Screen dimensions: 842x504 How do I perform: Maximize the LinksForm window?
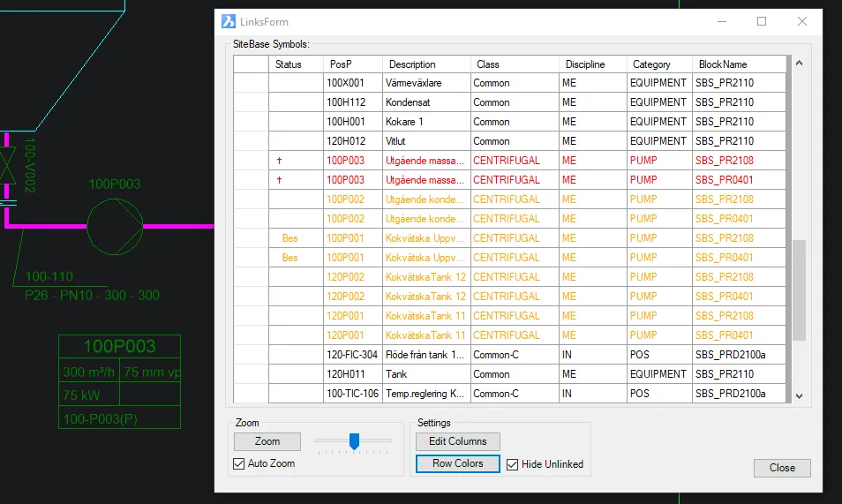[x=762, y=21]
